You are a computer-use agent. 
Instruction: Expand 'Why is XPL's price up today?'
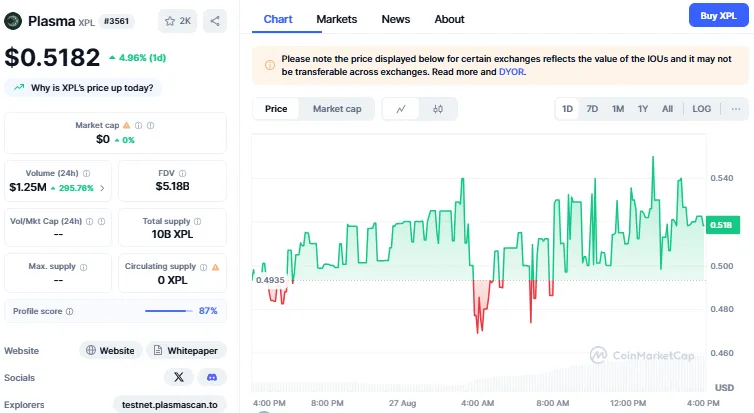[x=84, y=88]
